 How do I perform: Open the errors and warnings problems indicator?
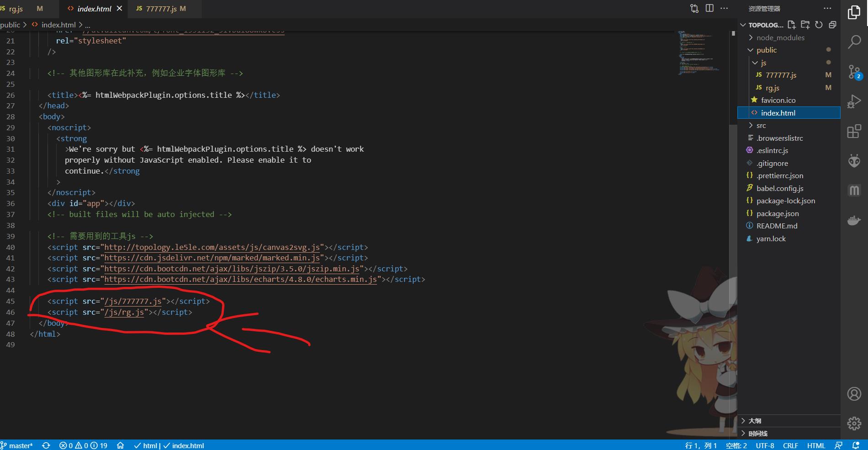click(x=83, y=445)
